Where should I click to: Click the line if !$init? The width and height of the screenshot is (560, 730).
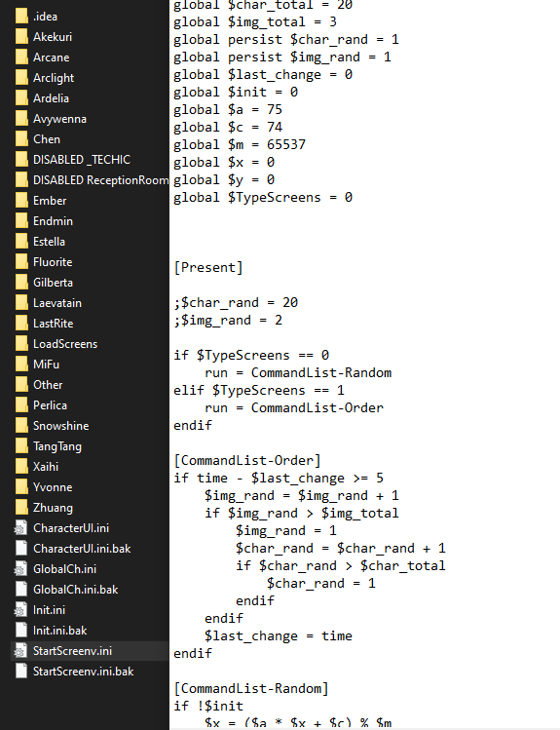pos(208,707)
